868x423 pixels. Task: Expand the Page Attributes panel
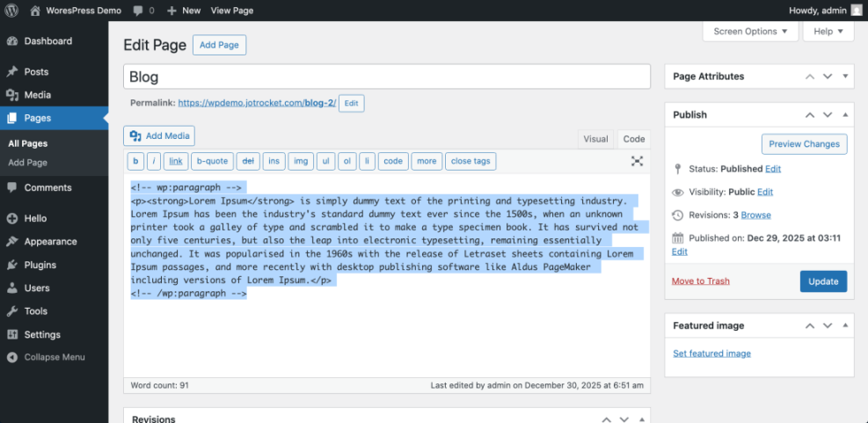845,77
